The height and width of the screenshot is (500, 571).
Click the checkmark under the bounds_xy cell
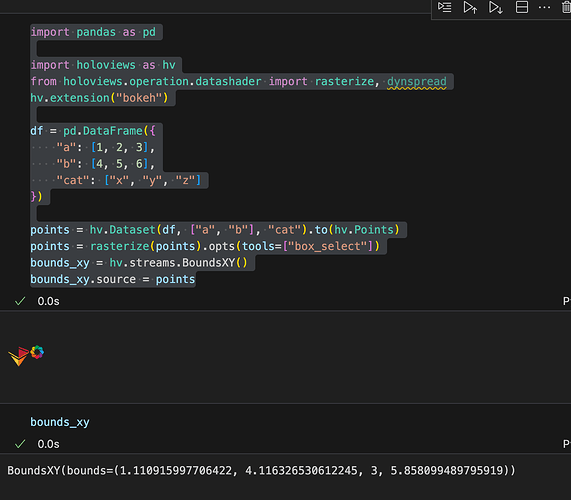tap(20, 444)
